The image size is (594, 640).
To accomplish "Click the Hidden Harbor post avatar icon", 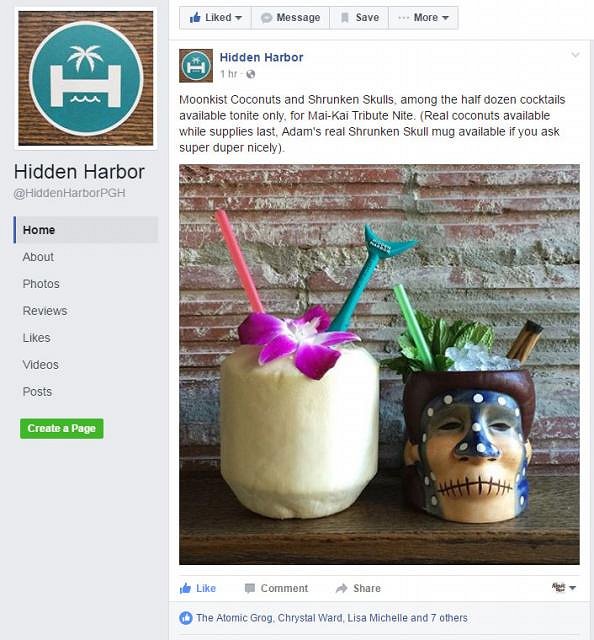I will coord(196,66).
